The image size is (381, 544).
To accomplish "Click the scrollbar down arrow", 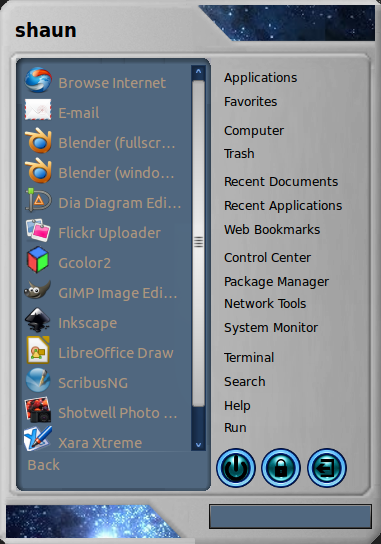I will (x=198, y=444).
